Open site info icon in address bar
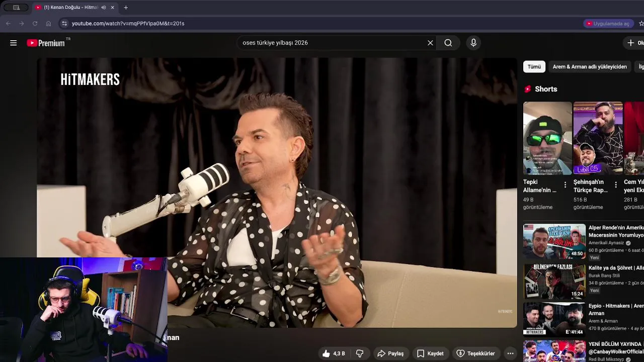644x362 pixels. 64,23
